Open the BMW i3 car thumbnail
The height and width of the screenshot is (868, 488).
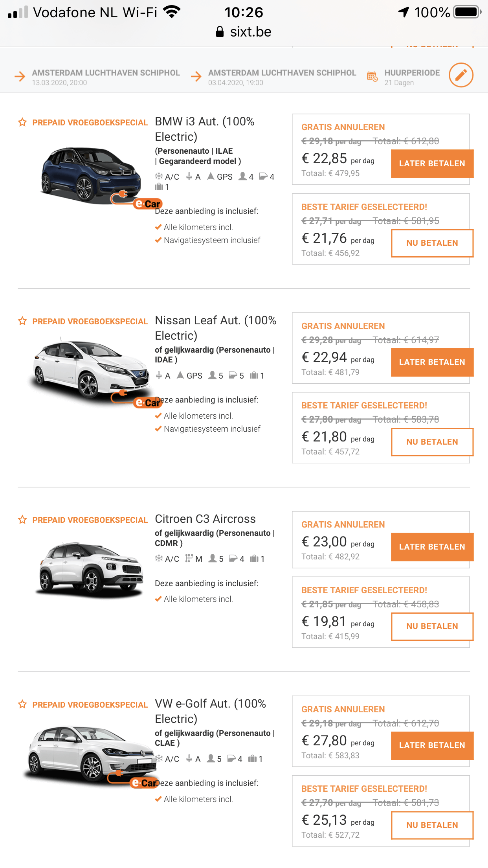90,175
